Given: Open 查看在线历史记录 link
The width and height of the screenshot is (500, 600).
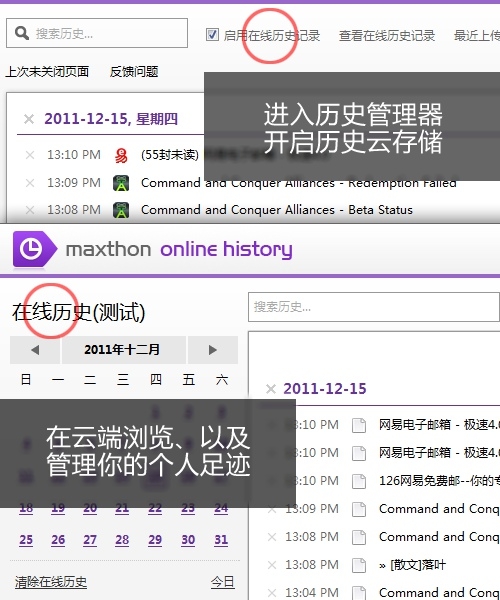Looking at the screenshot, I should pos(387,36).
